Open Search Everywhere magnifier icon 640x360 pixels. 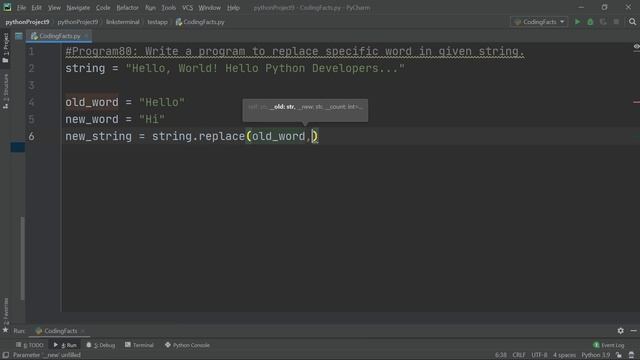pyautogui.click(x=632, y=22)
